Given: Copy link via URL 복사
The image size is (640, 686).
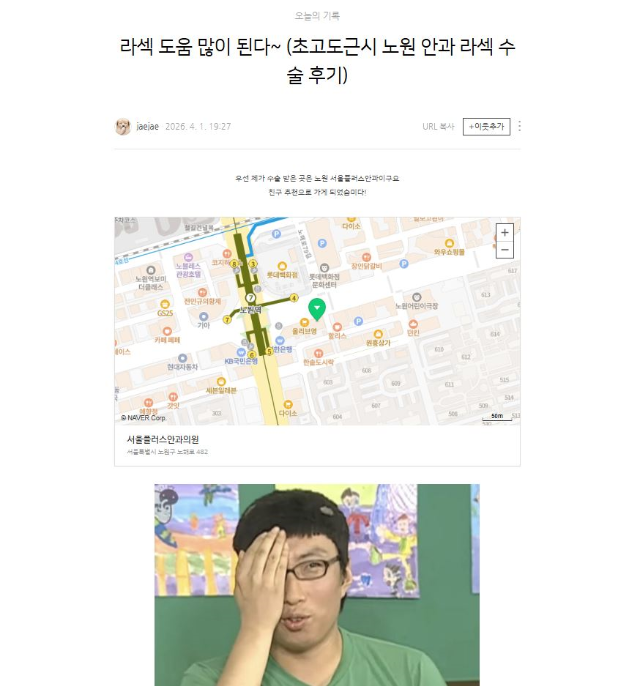Looking at the screenshot, I should click(x=438, y=126).
